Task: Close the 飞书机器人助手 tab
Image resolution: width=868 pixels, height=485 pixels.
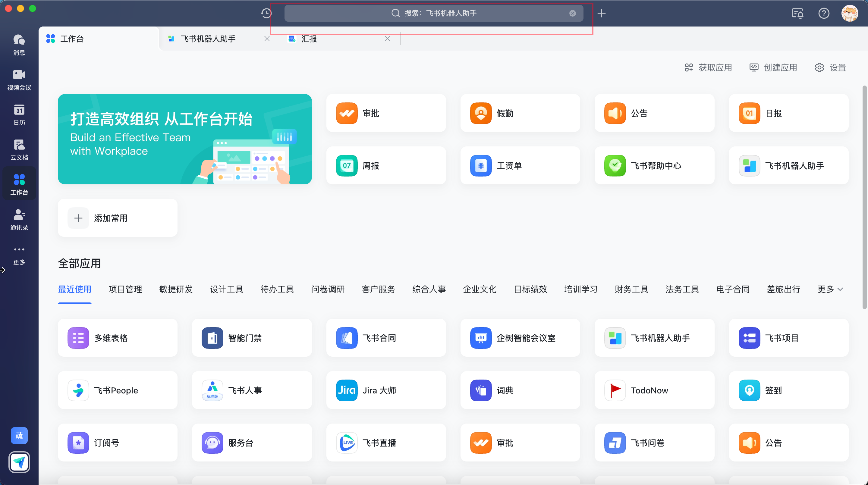Action: click(267, 39)
